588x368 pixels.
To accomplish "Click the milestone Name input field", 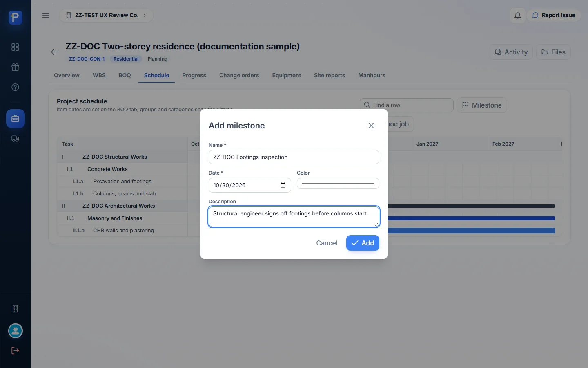I will tap(294, 157).
